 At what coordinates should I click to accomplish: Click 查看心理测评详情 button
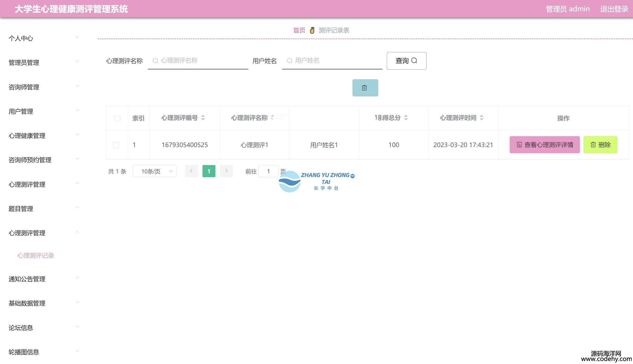[x=544, y=145]
